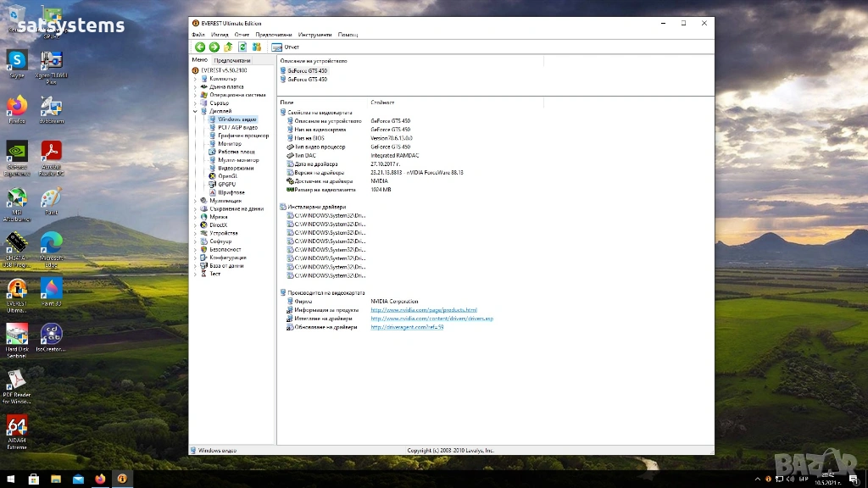The height and width of the screenshot is (488, 868).
Task: Select GPGPU in the Display tree
Action: [226, 184]
